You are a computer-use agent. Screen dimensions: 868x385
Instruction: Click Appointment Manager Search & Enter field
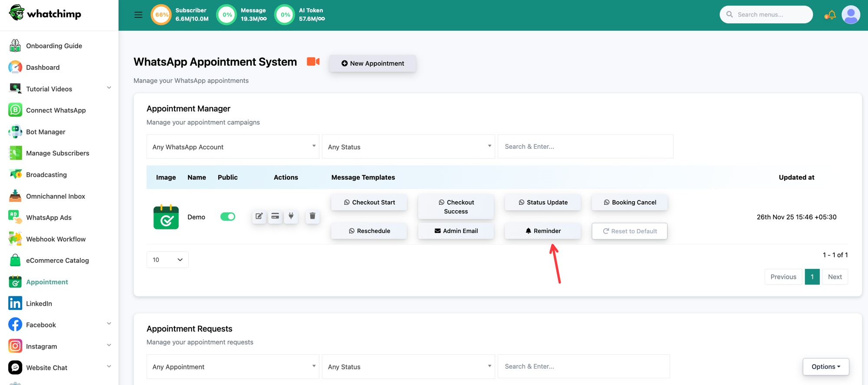585,147
